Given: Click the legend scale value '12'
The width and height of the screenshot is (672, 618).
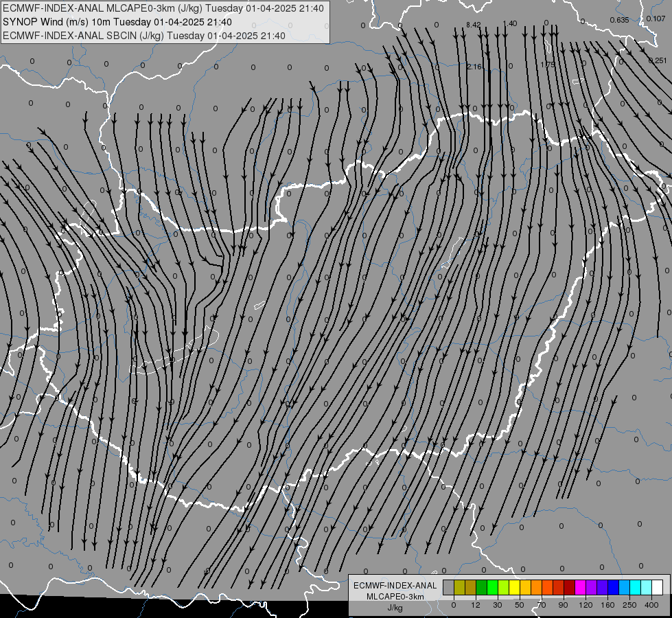Looking at the screenshot, I should tap(475, 605).
